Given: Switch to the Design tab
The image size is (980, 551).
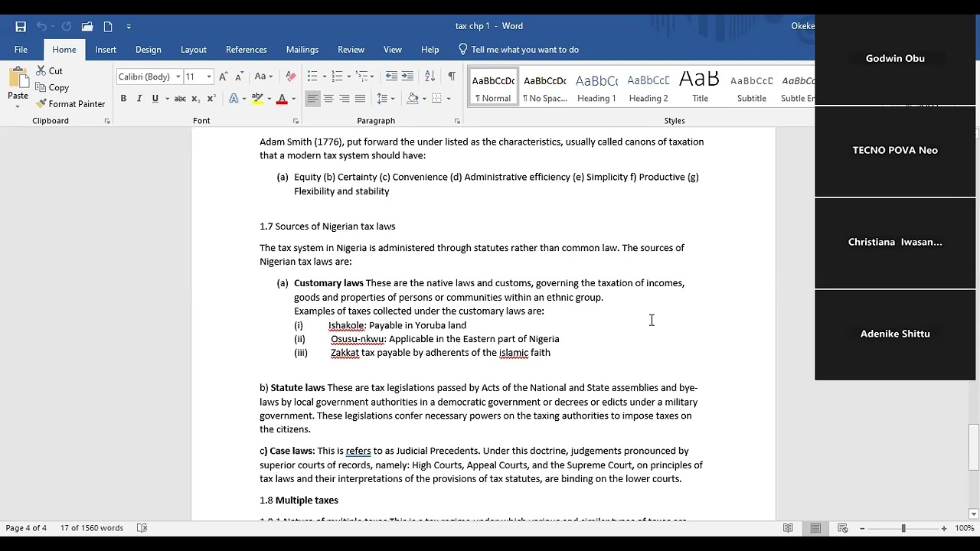Looking at the screenshot, I should [149, 50].
